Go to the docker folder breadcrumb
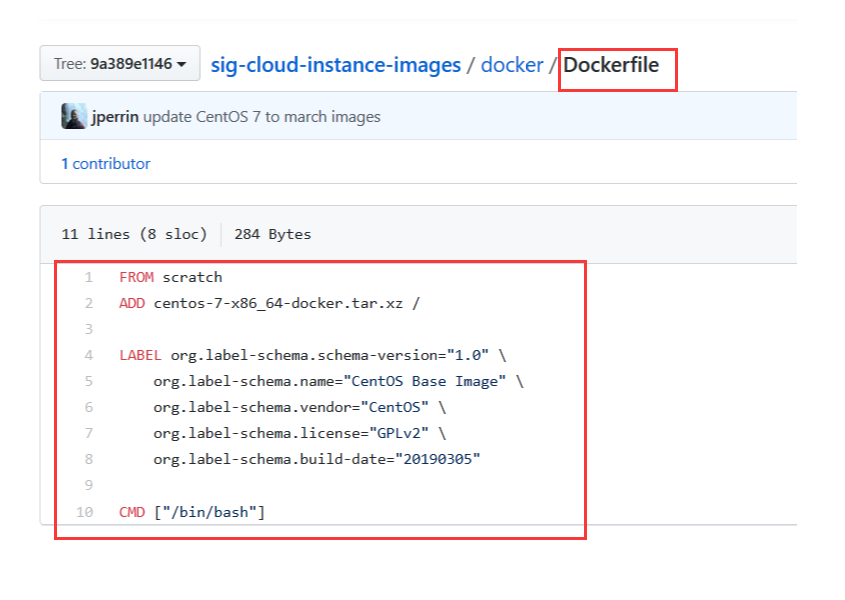This screenshot has height=600, width=845. 512,65
